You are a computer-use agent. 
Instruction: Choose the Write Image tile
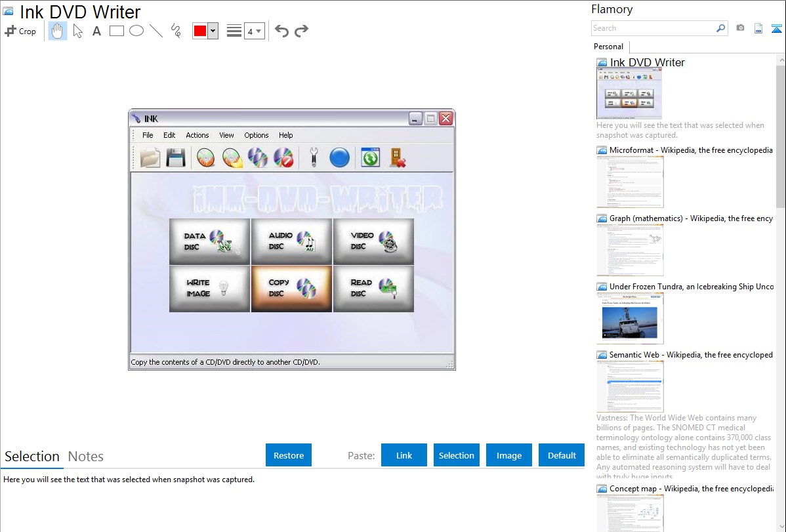[209, 289]
